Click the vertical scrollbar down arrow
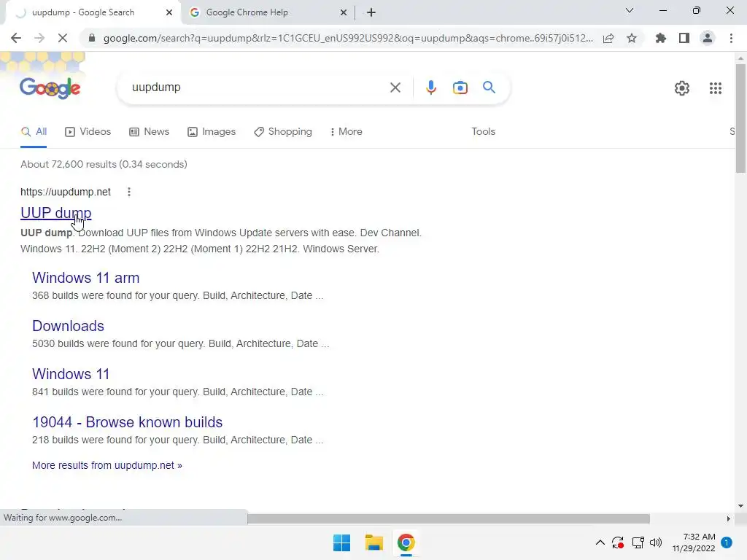 coord(740,506)
